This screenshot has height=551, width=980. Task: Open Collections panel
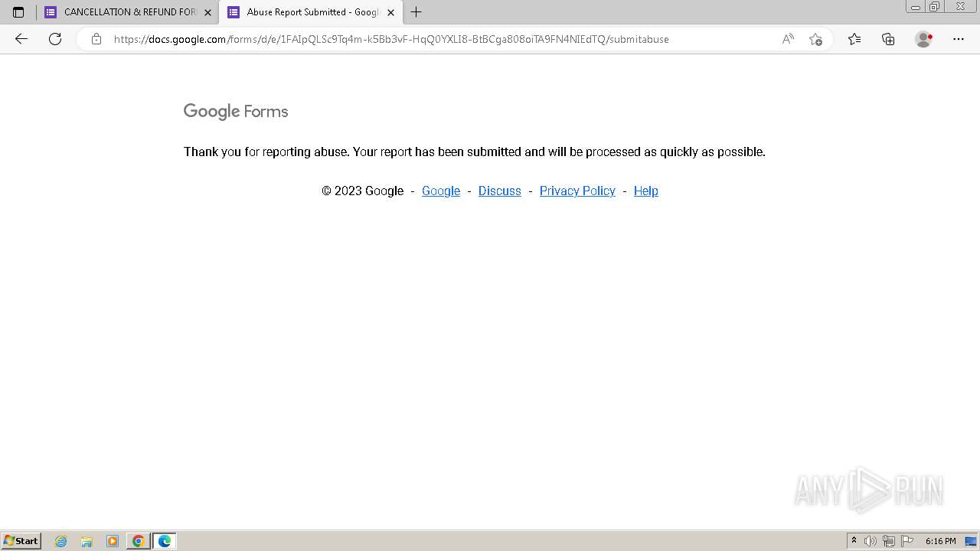pyautogui.click(x=888, y=39)
